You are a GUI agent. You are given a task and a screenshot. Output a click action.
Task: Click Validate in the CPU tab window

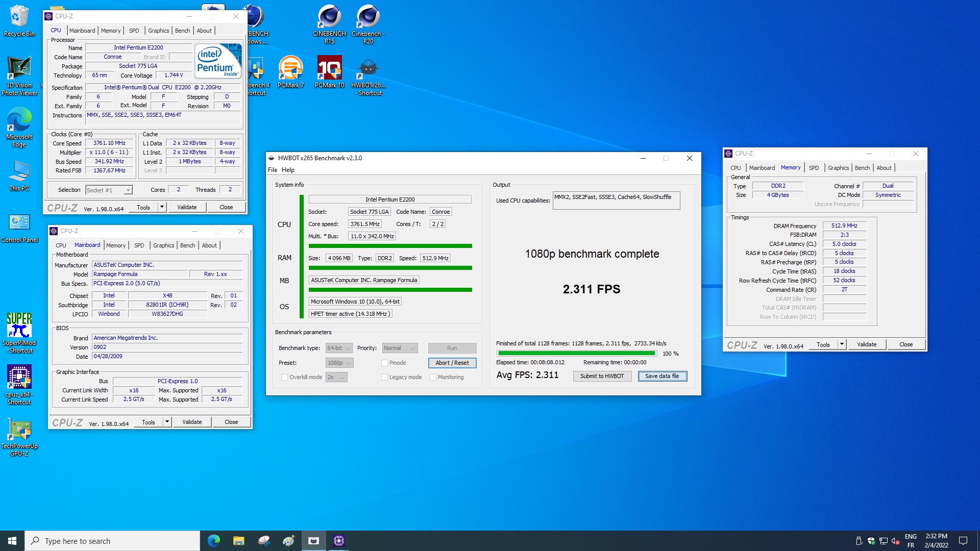tap(187, 207)
